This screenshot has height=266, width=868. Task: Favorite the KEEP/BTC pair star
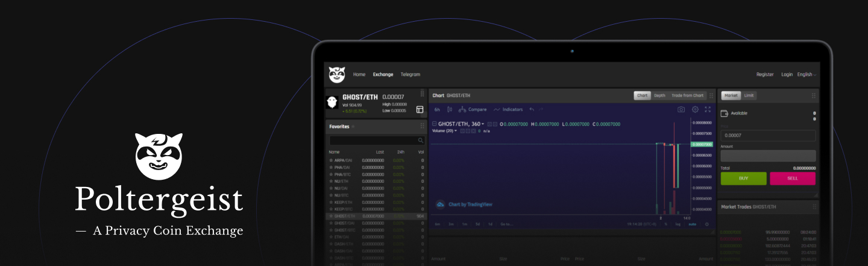pos(331,209)
